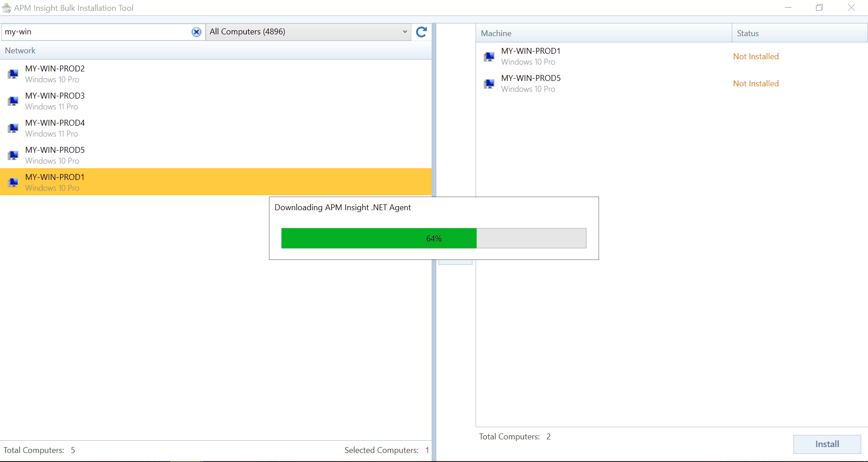Open the All Computers (4896) dropdown
This screenshot has height=462, width=868.
coord(308,32)
